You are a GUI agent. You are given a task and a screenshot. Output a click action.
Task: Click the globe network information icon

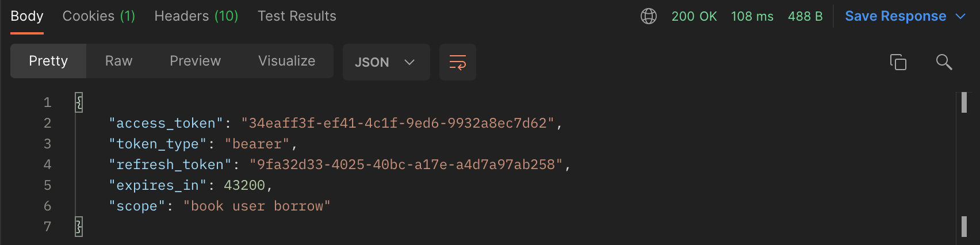(x=649, y=16)
